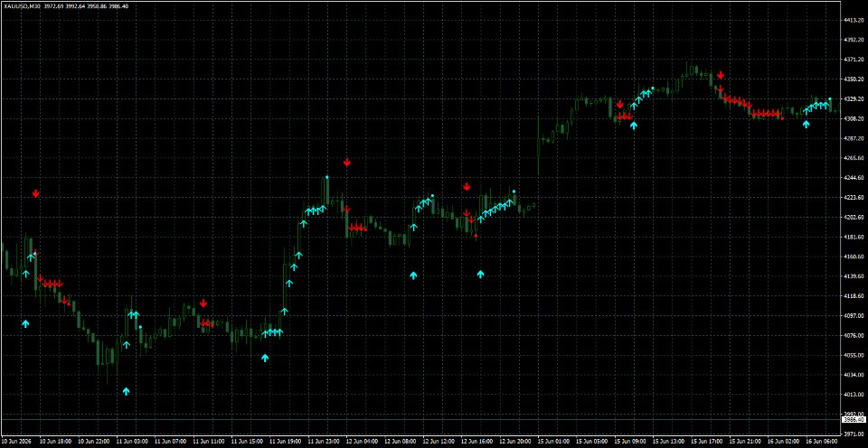This screenshot has height=448, width=868.
Task: Click the 4308.20 price axis label
Action: click(x=854, y=119)
